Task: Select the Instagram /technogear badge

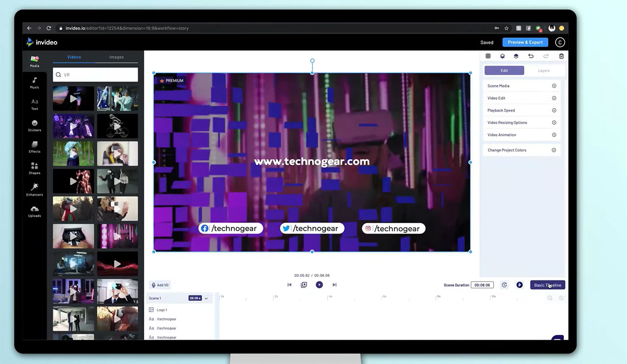Action: click(393, 228)
